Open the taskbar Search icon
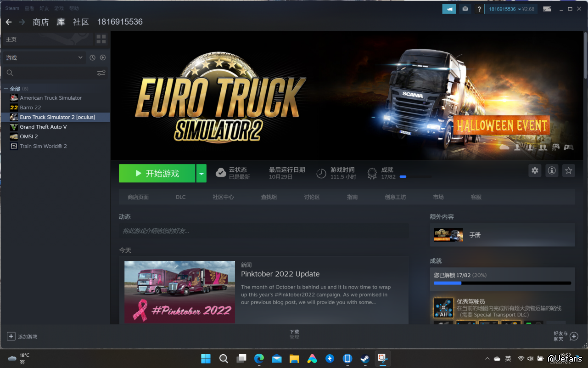The image size is (588, 368). click(224, 358)
